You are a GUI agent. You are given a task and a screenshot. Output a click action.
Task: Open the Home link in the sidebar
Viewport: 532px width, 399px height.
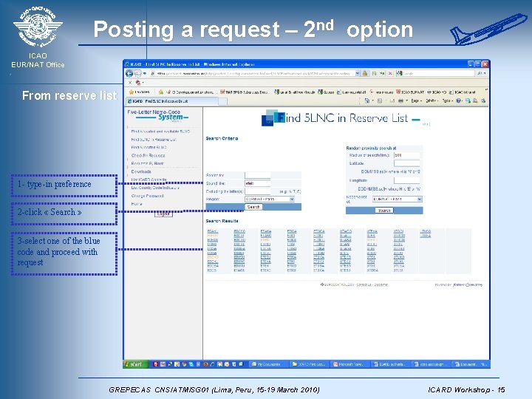(137, 204)
